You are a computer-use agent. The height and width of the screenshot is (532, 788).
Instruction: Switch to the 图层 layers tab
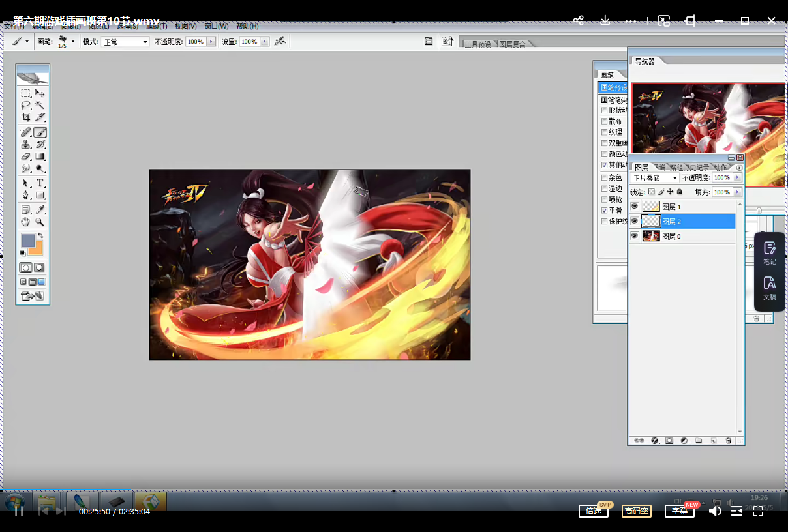pos(641,168)
